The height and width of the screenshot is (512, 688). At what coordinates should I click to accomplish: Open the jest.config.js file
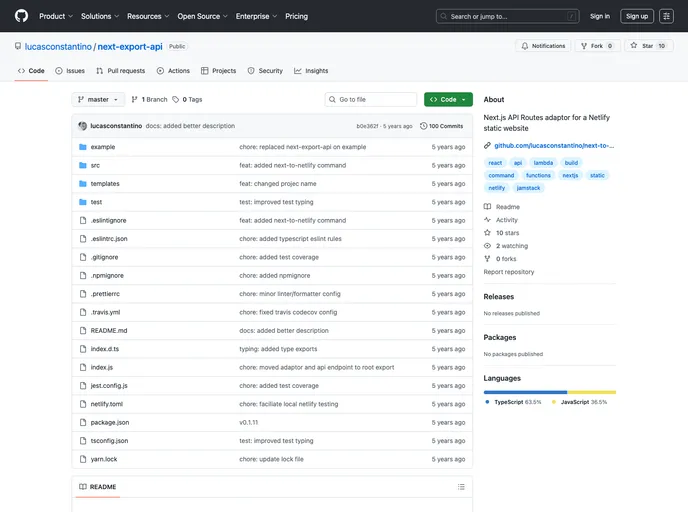point(109,386)
